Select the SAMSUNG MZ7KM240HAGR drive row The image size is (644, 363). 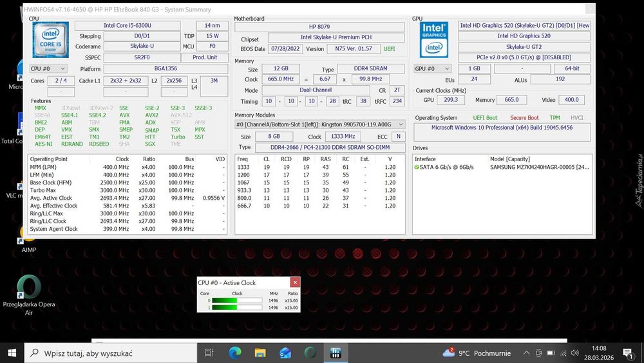(502, 168)
